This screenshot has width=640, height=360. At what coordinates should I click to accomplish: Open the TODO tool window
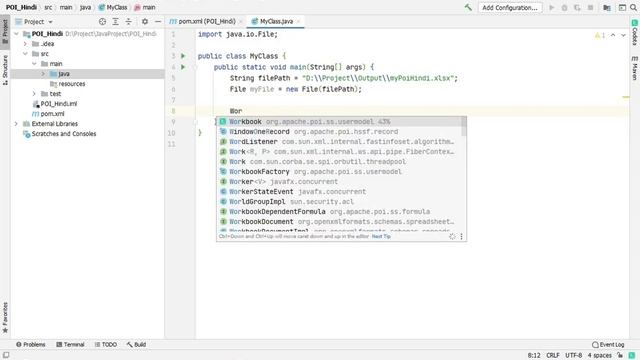pyautogui.click(x=106, y=344)
